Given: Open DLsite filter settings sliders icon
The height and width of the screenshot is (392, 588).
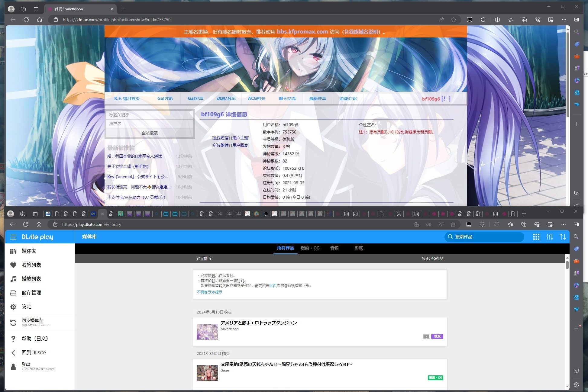Looking at the screenshot, I should pos(549,237).
